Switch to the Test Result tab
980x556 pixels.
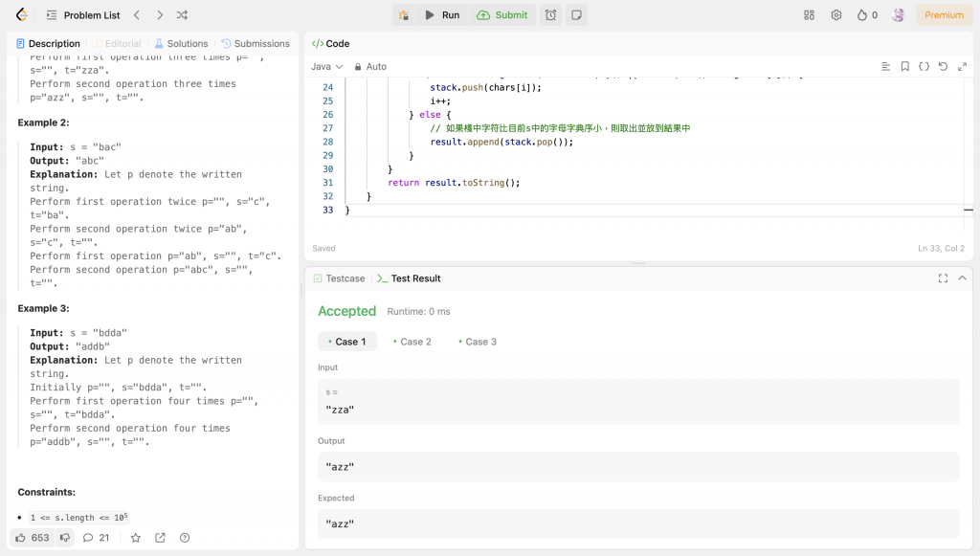[x=409, y=278]
